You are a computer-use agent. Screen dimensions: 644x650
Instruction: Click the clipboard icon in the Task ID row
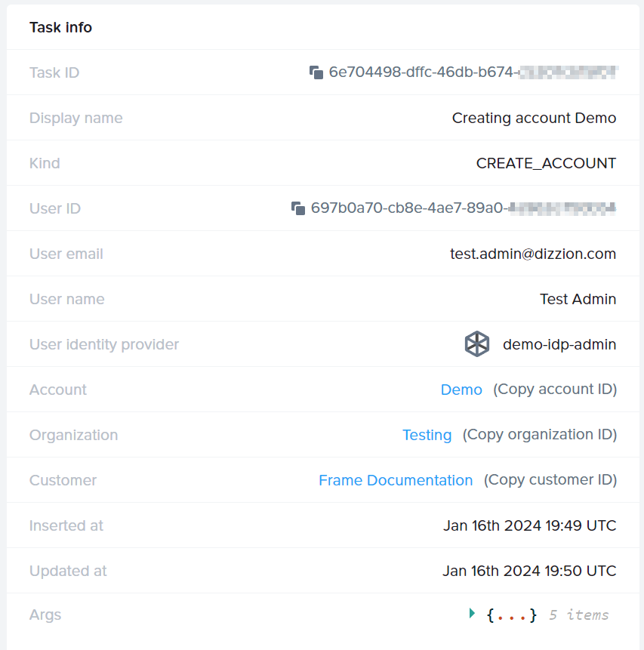pyautogui.click(x=316, y=72)
